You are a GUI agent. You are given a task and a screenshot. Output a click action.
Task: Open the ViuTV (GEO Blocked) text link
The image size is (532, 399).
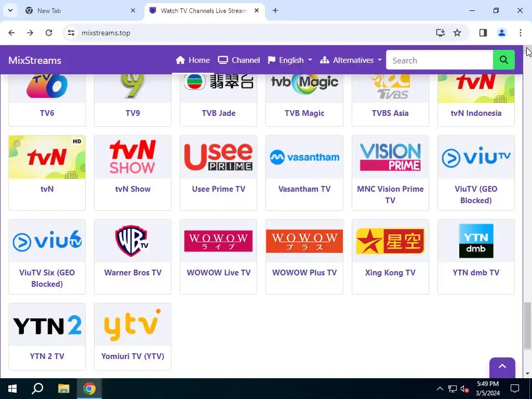(x=476, y=194)
